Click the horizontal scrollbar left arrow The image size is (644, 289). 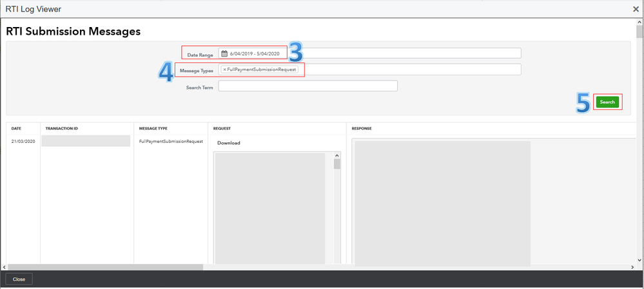coord(4,267)
